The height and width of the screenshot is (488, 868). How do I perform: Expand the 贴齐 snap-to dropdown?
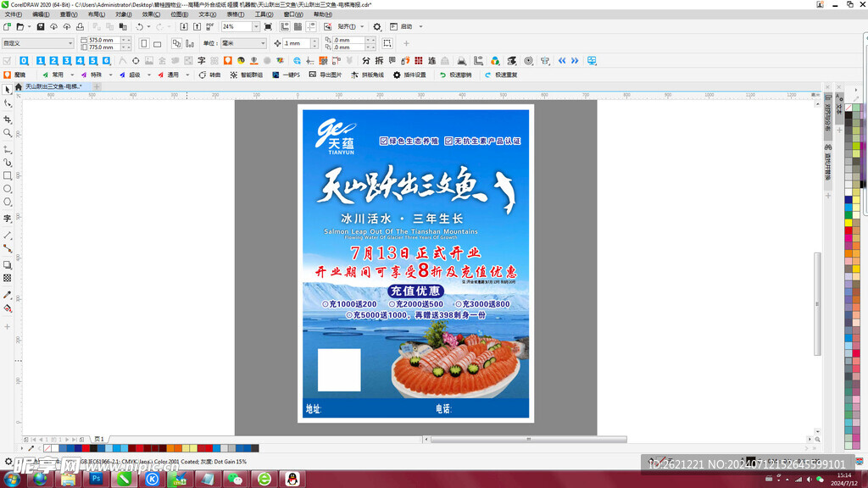(362, 26)
